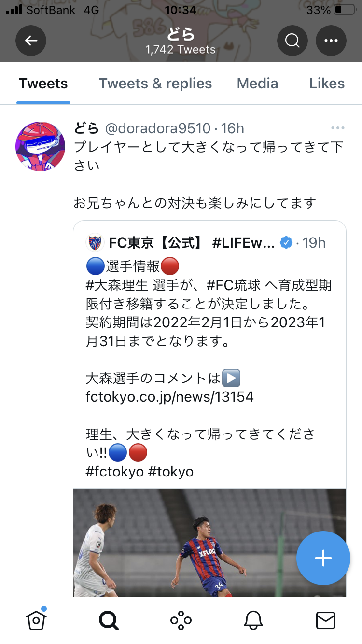The image size is (362, 644).
Task: Tap どら profile avatar picture
Action: click(x=41, y=146)
